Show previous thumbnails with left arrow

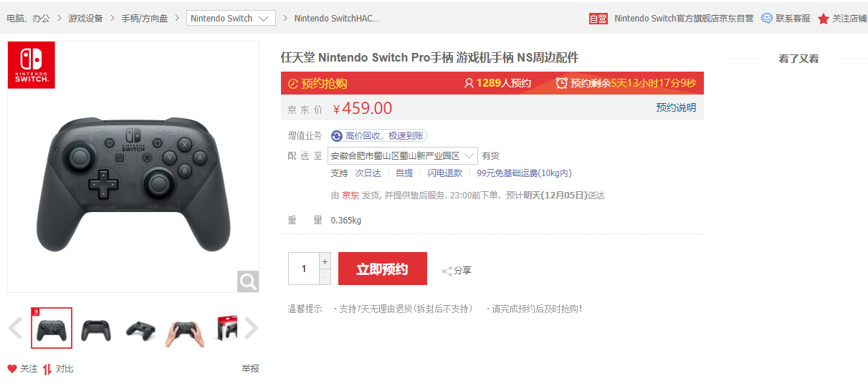click(15, 328)
